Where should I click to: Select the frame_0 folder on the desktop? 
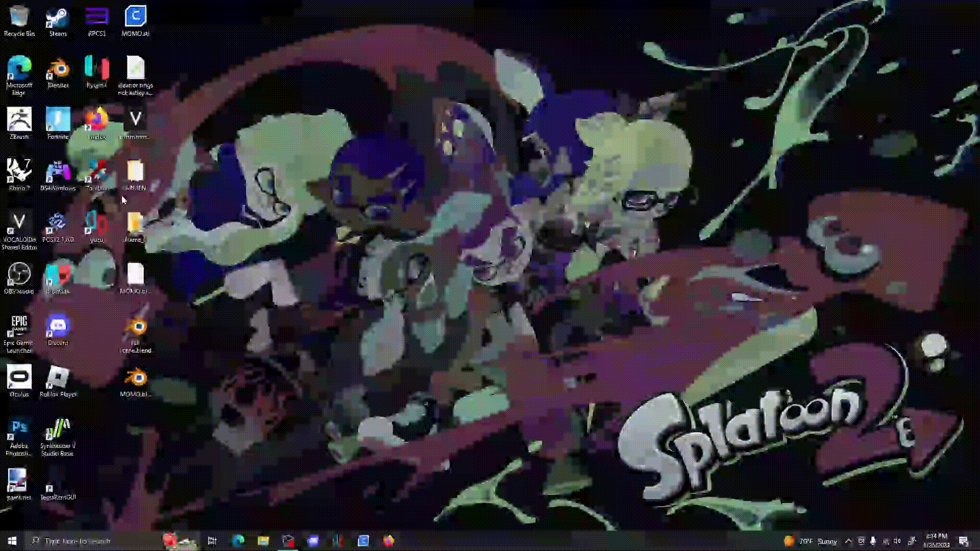[x=135, y=227]
